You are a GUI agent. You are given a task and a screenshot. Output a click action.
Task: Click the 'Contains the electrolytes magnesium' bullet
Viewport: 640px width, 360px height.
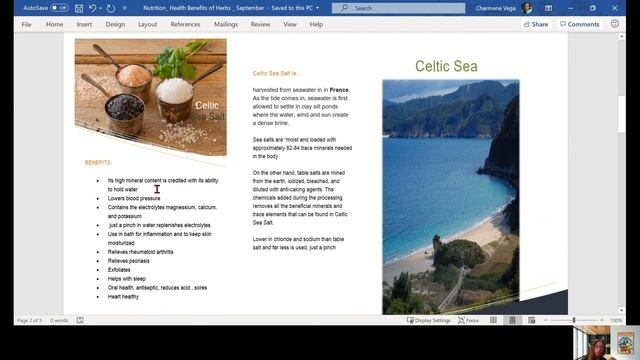(x=162, y=211)
